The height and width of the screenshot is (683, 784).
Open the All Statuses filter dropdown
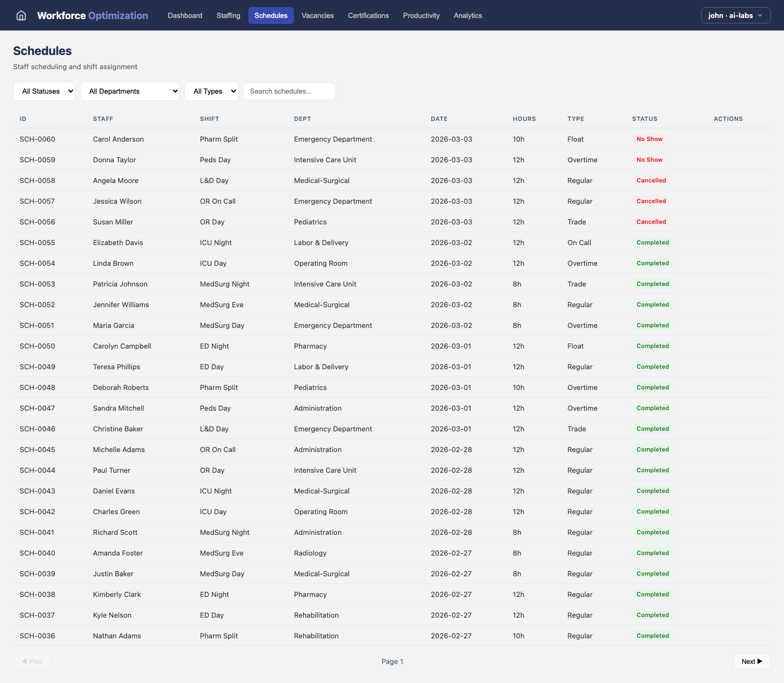coord(44,91)
